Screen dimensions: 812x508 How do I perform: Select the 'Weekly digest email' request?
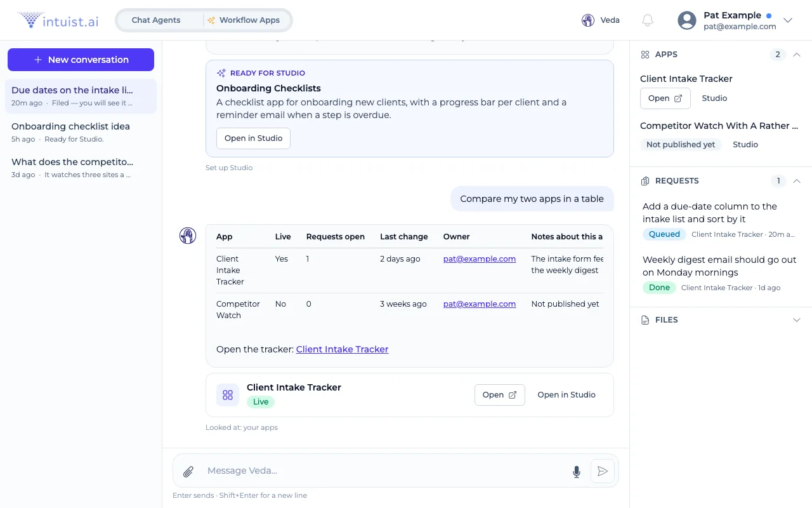point(721,274)
